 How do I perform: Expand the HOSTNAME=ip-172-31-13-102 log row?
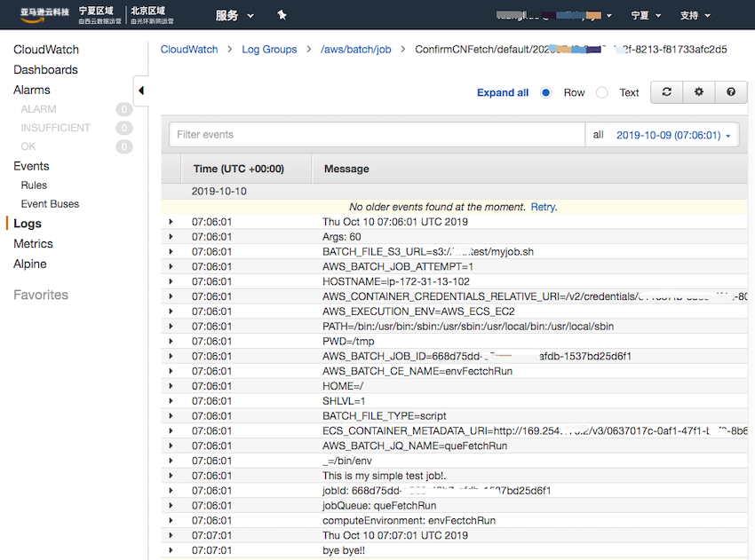[171, 281]
